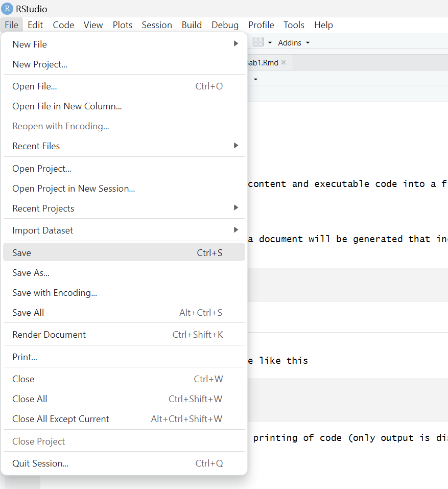Expand the Recent Projects submenu
The height and width of the screenshot is (489, 448).
pyautogui.click(x=124, y=208)
